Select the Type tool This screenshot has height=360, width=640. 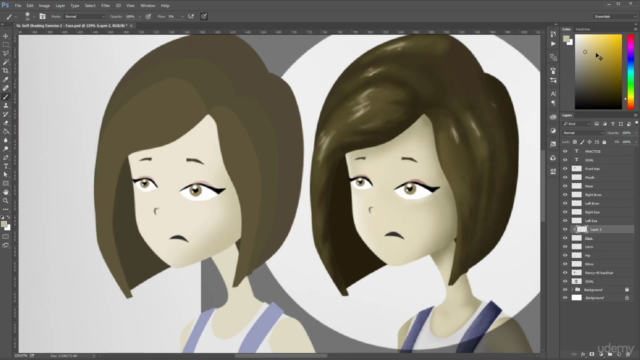click(x=6, y=166)
